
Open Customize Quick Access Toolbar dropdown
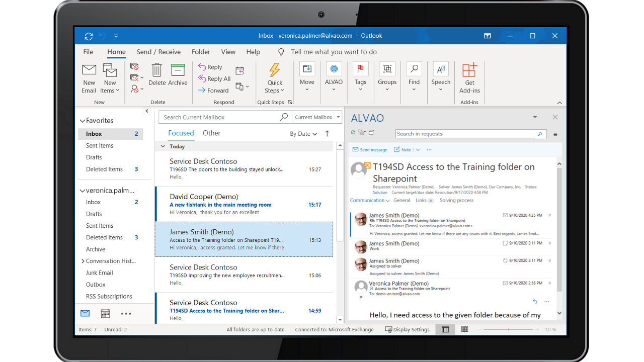tap(116, 36)
